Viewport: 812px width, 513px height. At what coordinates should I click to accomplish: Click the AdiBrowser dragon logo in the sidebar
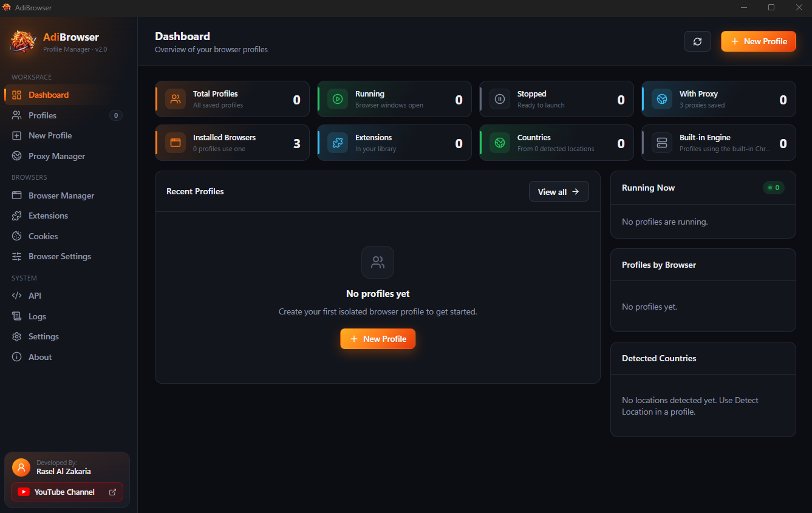(x=23, y=42)
